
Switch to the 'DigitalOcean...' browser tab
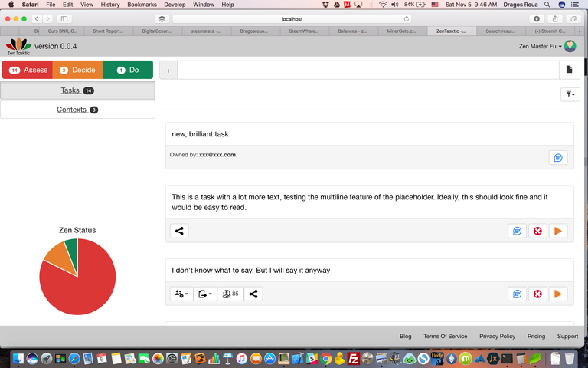tap(157, 31)
